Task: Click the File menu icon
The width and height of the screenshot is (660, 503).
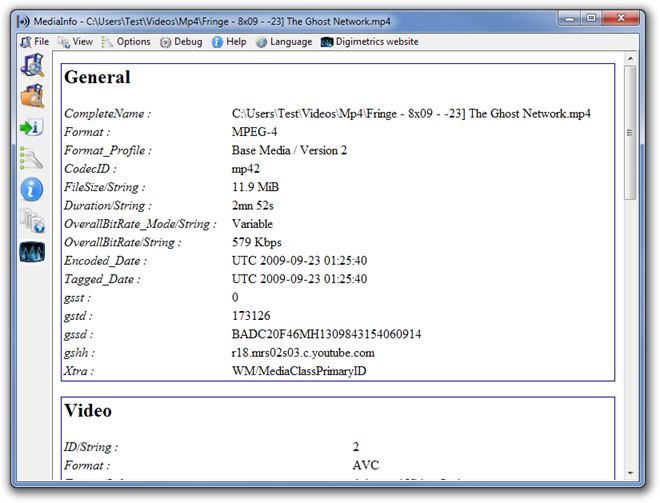Action: click(26, 42)
